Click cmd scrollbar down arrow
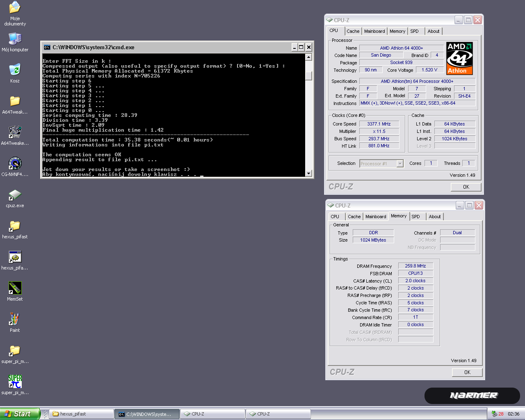This screenshot has width=525, height=420. (309, 173)
